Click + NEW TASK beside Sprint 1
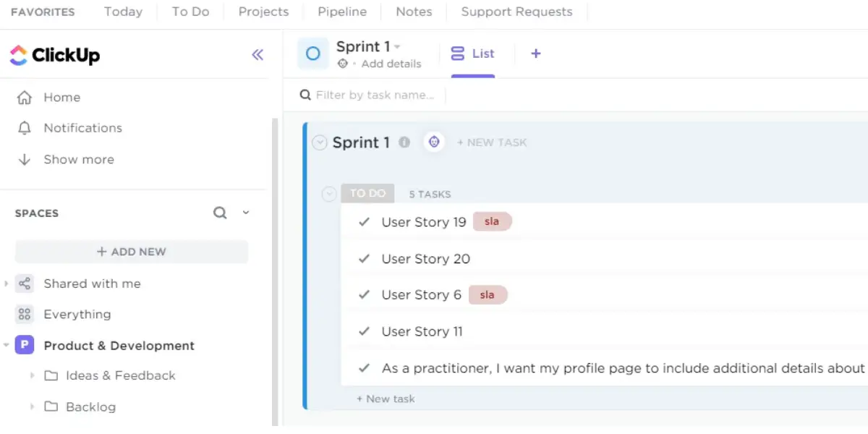868x434 pixels. pyautogui.click(x=492, y=142)
